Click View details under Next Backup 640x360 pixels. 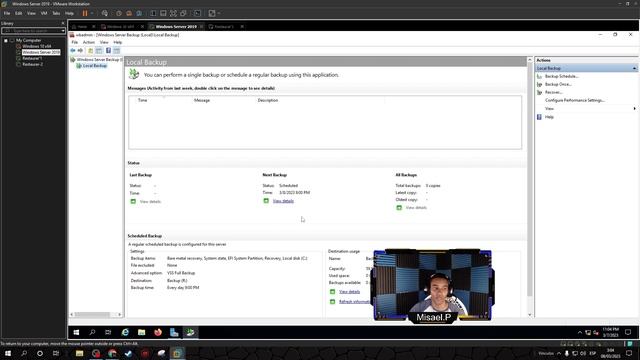click(283, 201)
